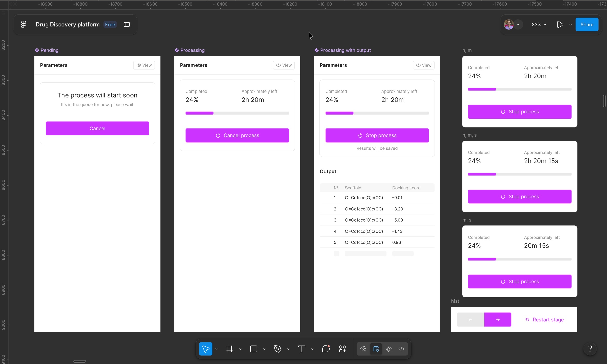The width and height of the screenshot is (607, 364).
Task: Click Stop process in the h, m card
Action: (519, 112)
